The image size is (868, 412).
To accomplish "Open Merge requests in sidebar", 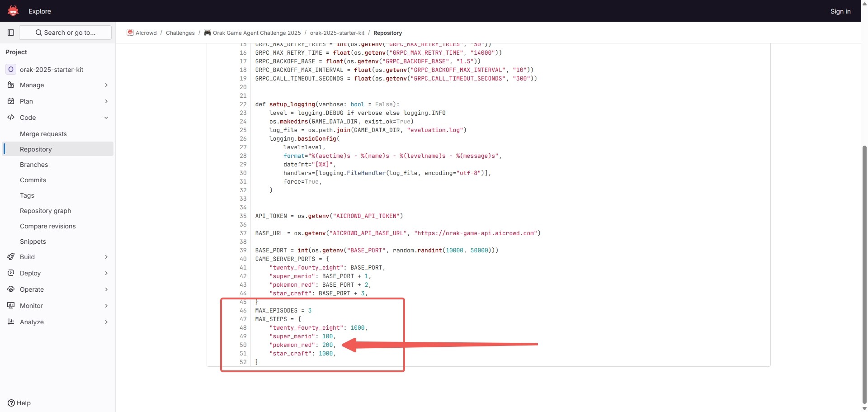I will pyautogui.click(x=43, y=134).
